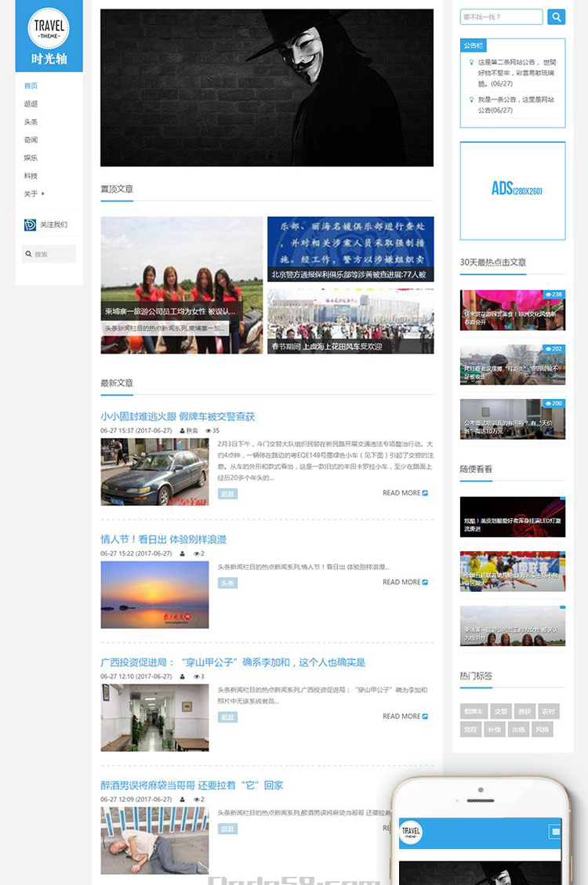This screenshot has height=885, width=588.
Task: Click the hallway photo article thumbnail
Action: (154, 718)
